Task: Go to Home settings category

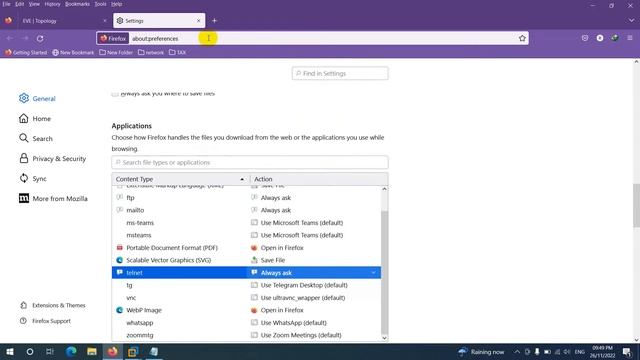Action: [35, 118]
